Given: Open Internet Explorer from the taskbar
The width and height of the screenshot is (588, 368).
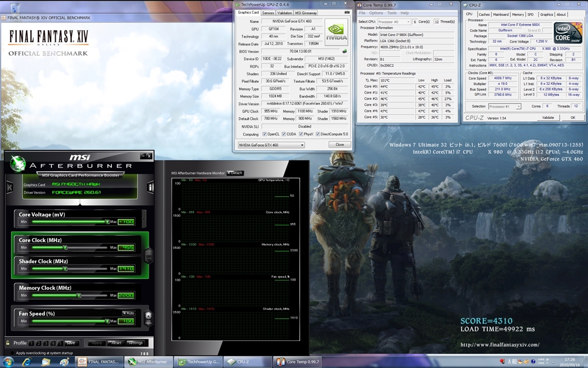Looking at the screenshot, I should click(27, 362).
